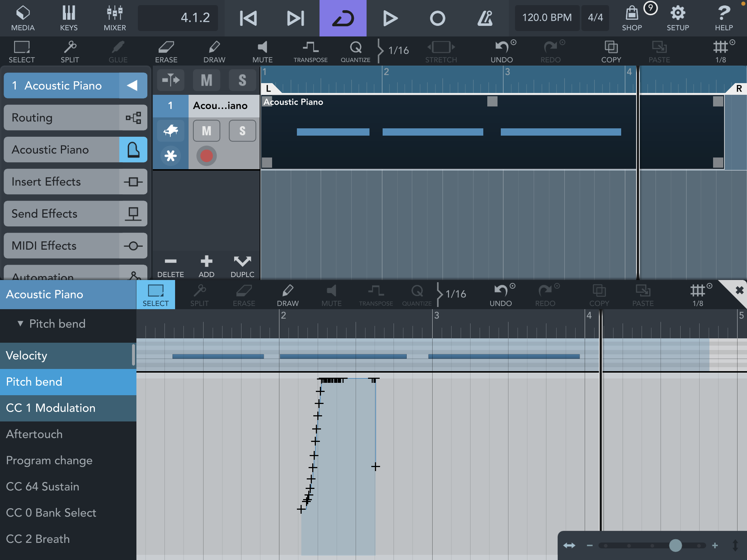Mute the Acoustic Piano track

[x=206, y=131]
